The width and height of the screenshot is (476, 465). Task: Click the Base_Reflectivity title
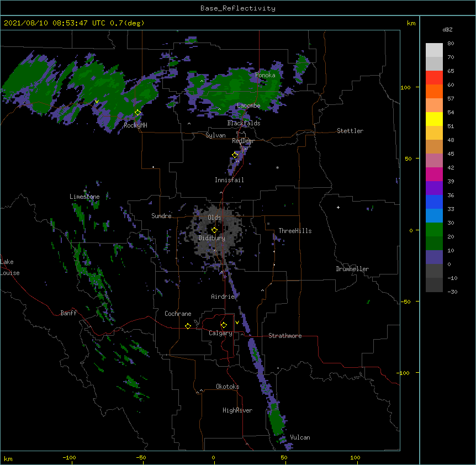point(238,8)
